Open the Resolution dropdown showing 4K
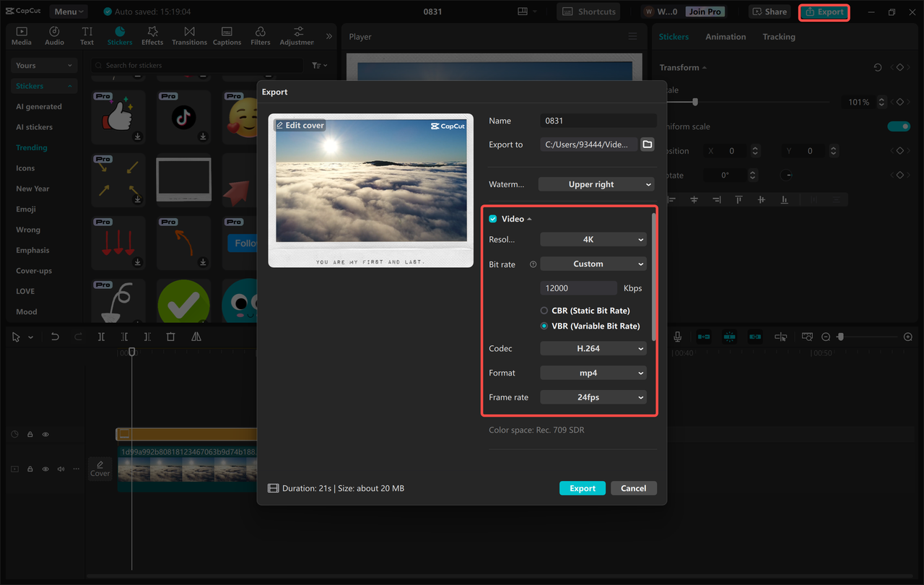Viewport: 924px width, 585px height. click(593, 238)
